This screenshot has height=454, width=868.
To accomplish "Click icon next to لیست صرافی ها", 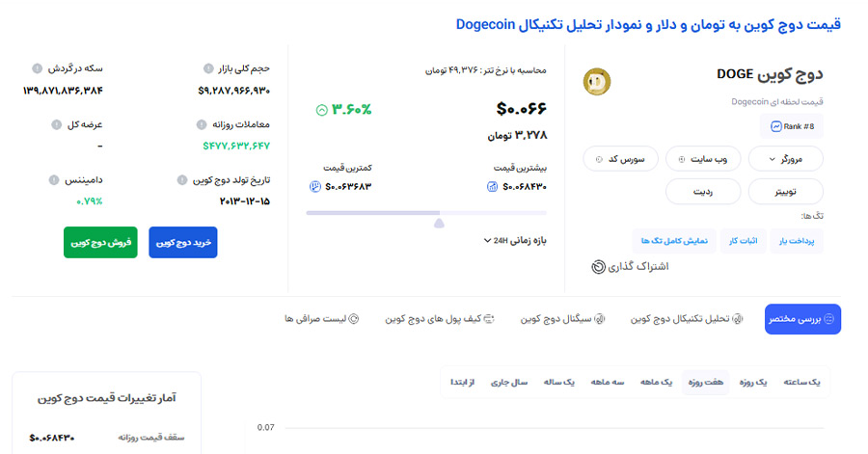I will point(353,319).
